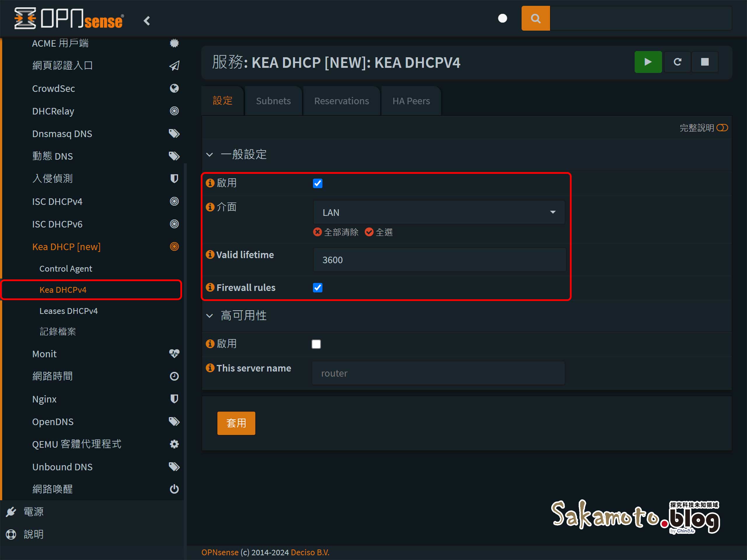Click the Monit heartbeat icon
Screen dimensions: 747x560
[174, 353]
